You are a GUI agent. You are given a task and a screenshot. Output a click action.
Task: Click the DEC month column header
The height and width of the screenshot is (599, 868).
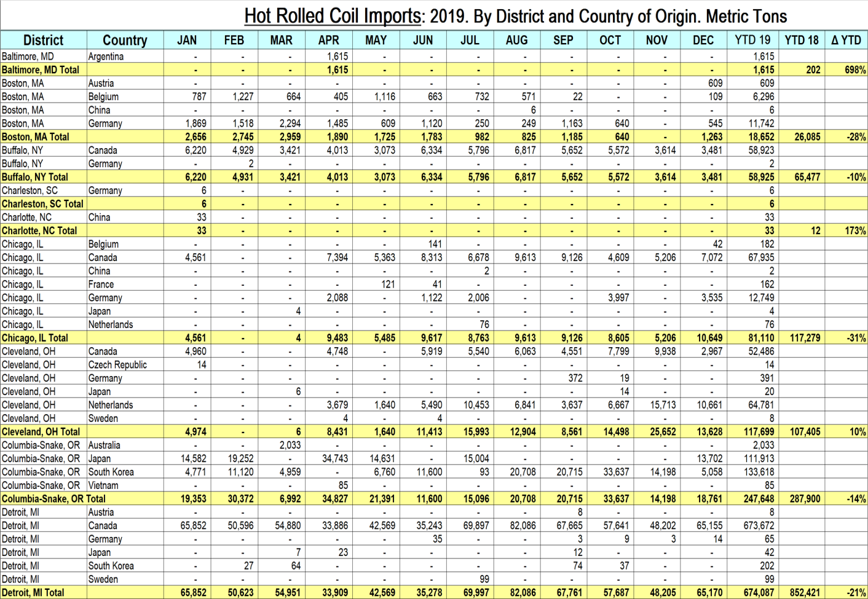coord(703,41)
